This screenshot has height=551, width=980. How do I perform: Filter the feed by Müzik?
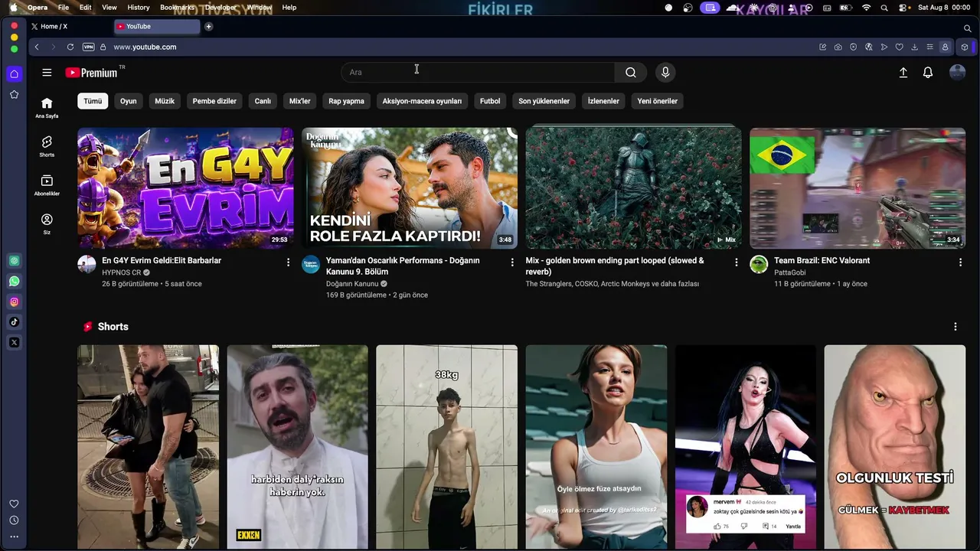(x=165, y=101)
